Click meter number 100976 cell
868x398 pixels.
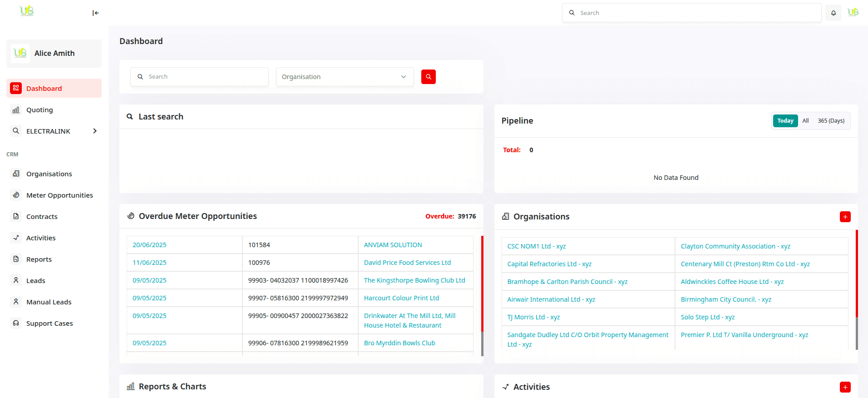click(x=300, y=263)
